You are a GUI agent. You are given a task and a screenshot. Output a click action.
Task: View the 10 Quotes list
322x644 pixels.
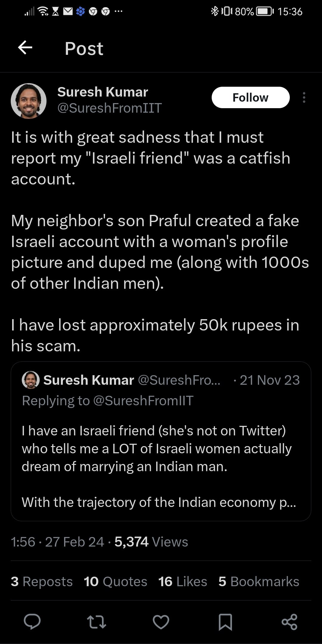click(x=115, y=581)
